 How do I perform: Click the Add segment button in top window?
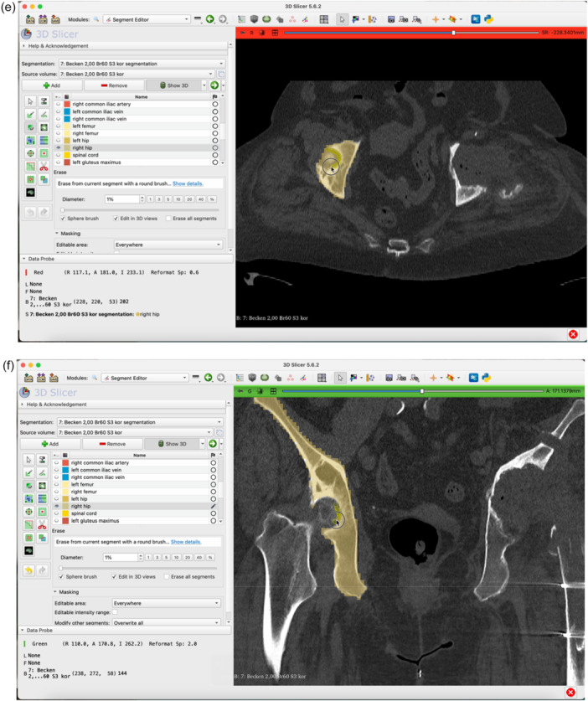coord(52,85)
